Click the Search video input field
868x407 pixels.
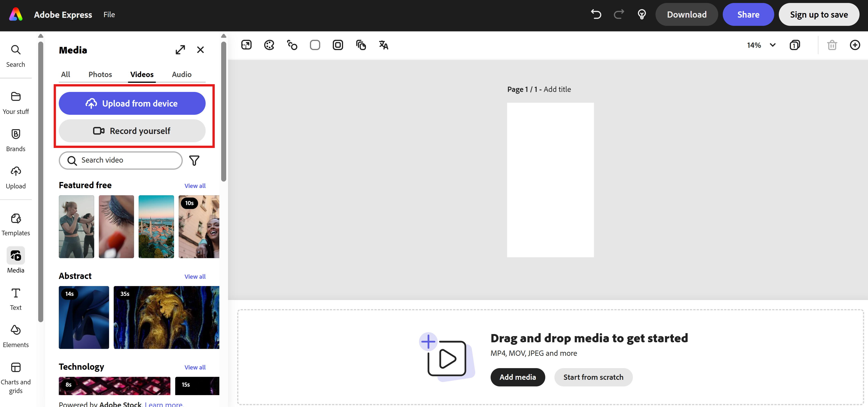coord(121,160)
